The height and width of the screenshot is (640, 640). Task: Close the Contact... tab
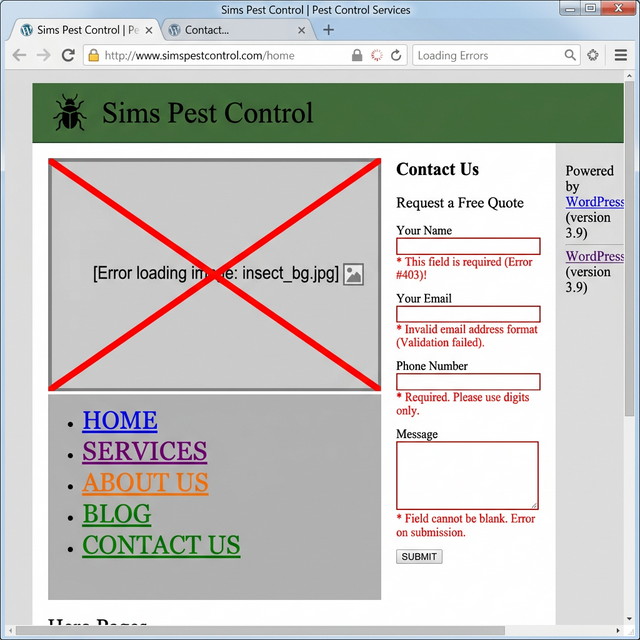301,30
